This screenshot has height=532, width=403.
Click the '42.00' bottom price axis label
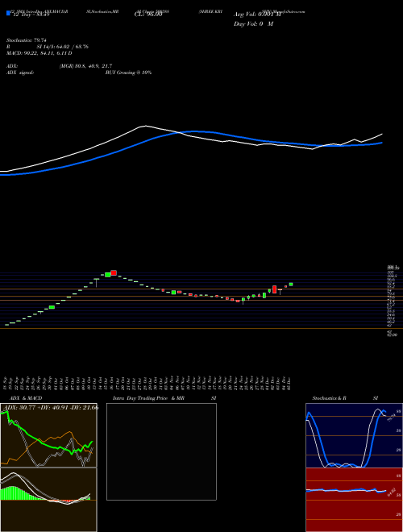coord(393,335)
